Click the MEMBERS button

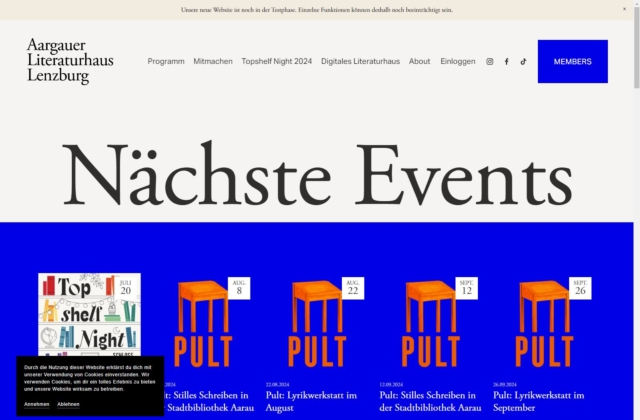pyautogui.click(x=573, y=62)
